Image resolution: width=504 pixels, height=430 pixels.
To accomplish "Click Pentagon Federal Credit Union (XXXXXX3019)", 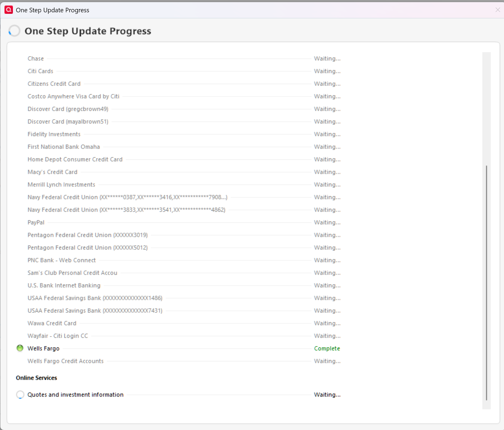I will (88, 235).
